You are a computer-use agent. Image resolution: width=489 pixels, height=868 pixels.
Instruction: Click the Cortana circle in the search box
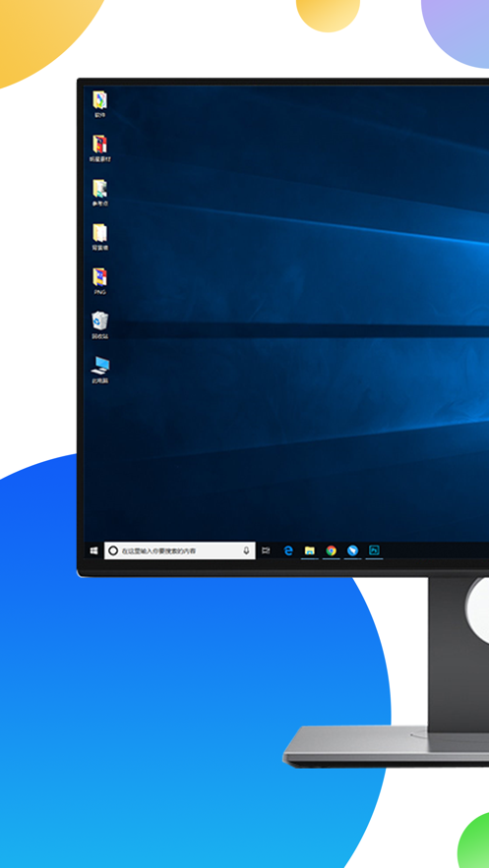113,550
